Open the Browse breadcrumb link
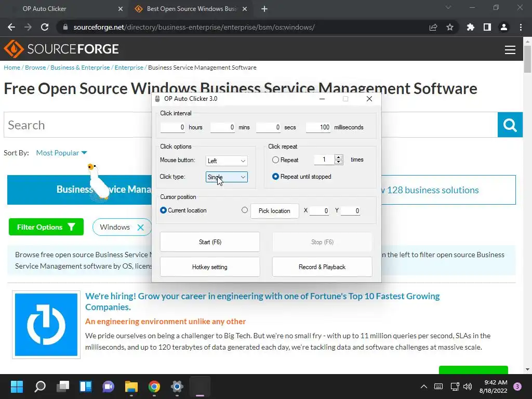532x399 pixels. 35,68
